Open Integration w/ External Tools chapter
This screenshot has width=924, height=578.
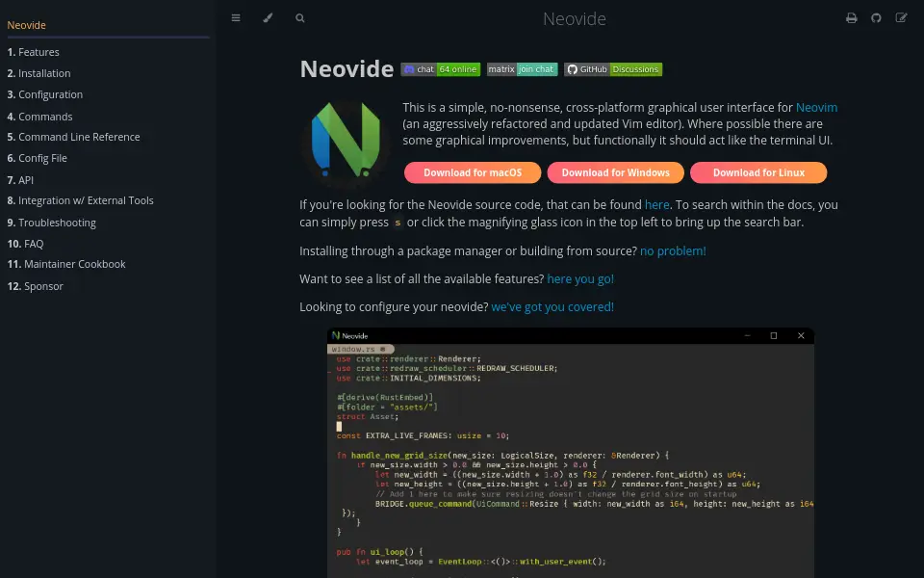80,200
